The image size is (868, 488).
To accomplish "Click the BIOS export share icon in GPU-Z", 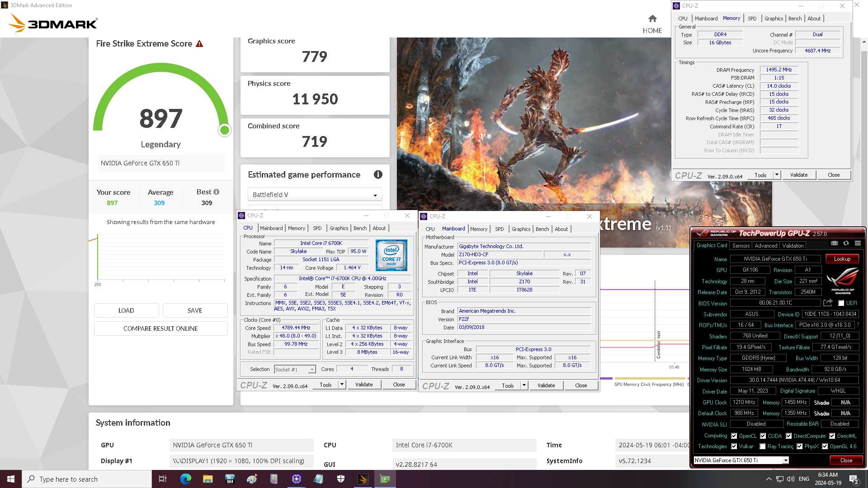I will click(828, 303).
